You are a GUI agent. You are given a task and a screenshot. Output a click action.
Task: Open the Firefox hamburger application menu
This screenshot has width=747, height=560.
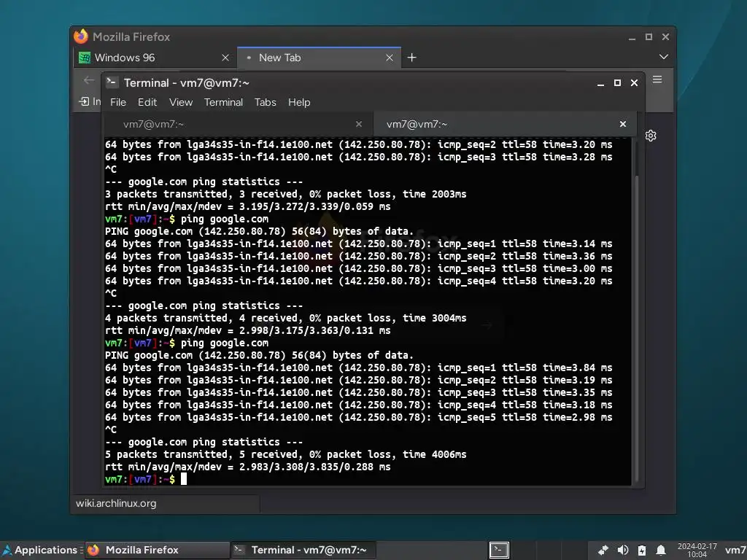(657, 79)
